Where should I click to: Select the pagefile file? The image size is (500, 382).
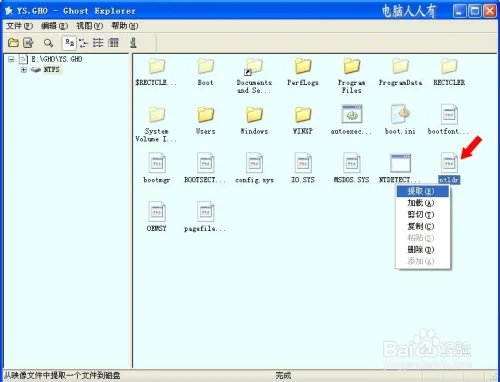[205, 211]
